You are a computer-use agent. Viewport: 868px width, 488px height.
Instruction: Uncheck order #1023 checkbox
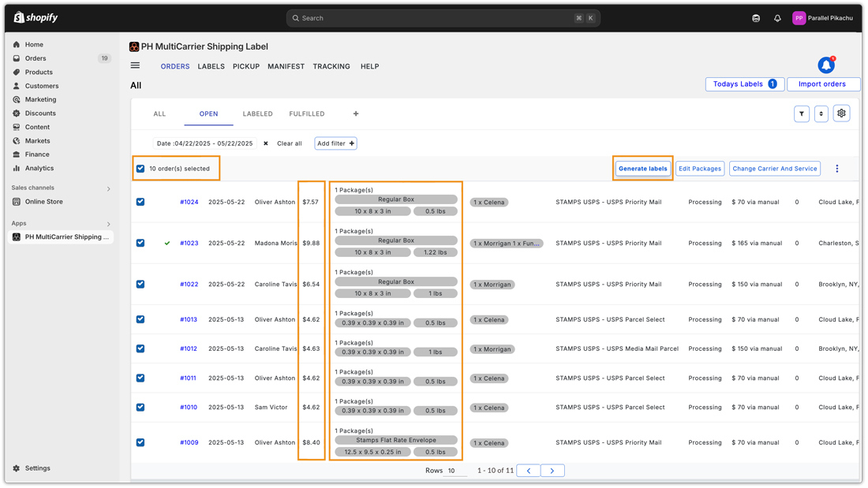[140, 243]
